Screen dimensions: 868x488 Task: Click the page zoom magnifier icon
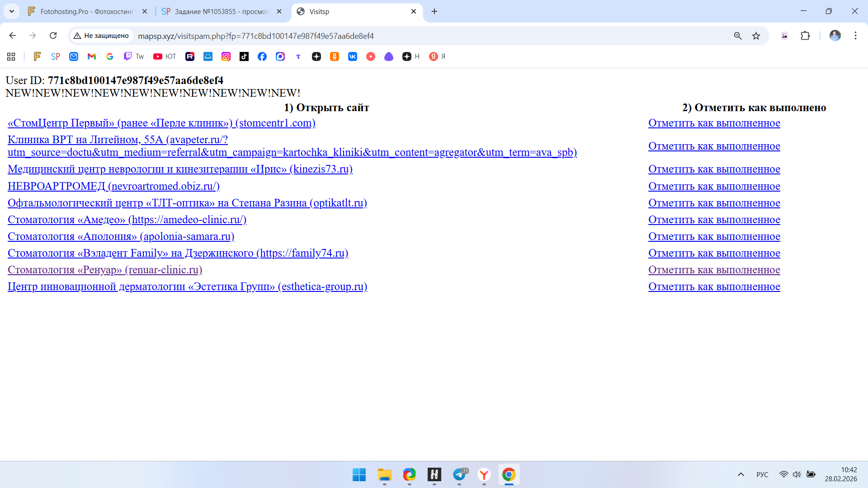(x=738, y=36)
